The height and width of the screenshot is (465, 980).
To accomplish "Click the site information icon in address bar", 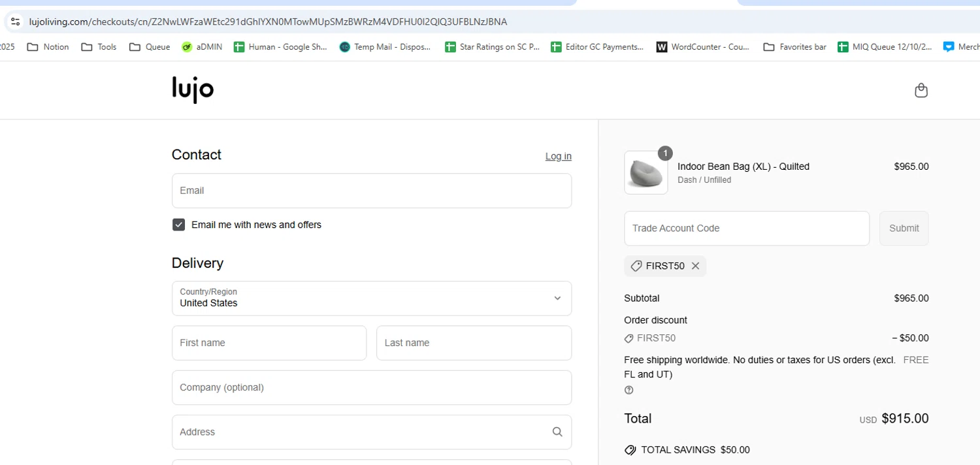I will pos(15,22).
